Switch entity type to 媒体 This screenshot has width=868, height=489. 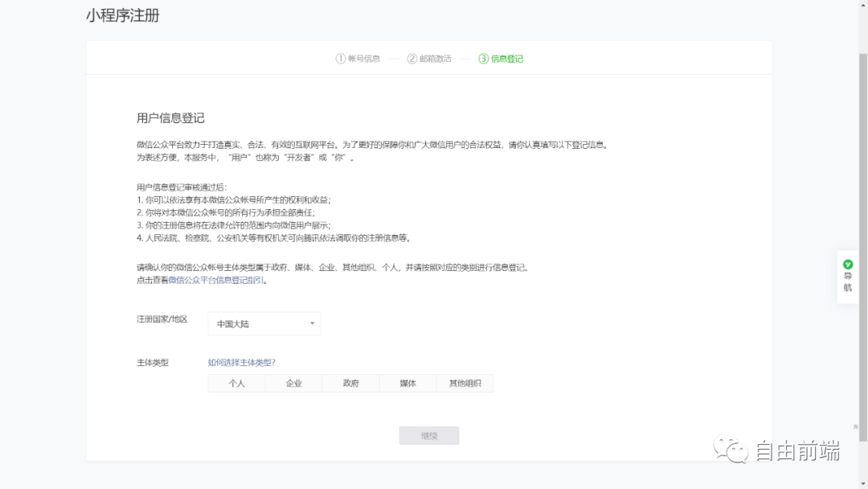[407, 383]
